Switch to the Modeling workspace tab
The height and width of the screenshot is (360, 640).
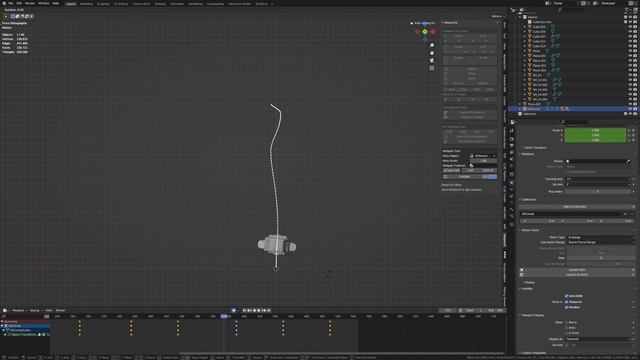(x=86, y=4)
